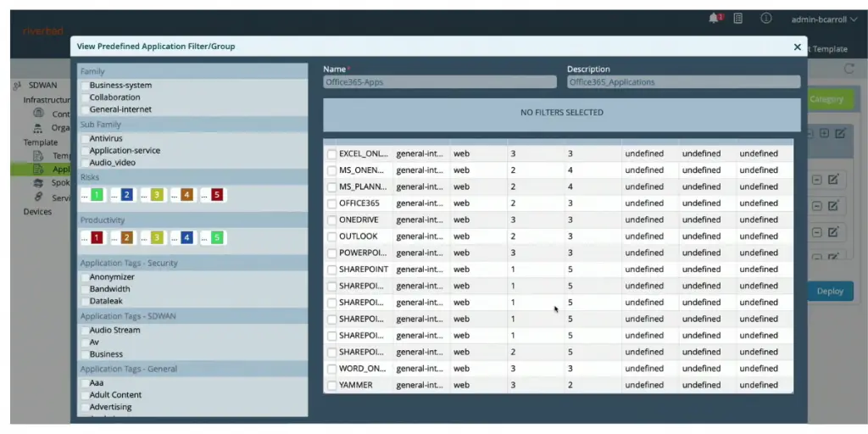This screenshot has width=868, height=434.
Task: Open the Template page icon in sidebar
Action: coord(37,156)
